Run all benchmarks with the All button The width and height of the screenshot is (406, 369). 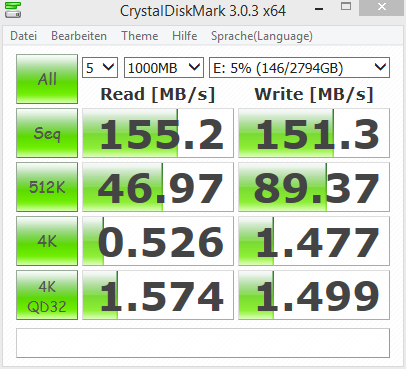pyautogui.click(x=47, y=79)
